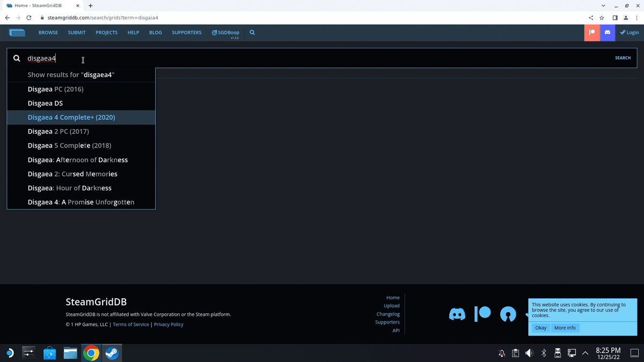
Task: Click the Chrome icon in the taskbar
Action: [91, 353]
